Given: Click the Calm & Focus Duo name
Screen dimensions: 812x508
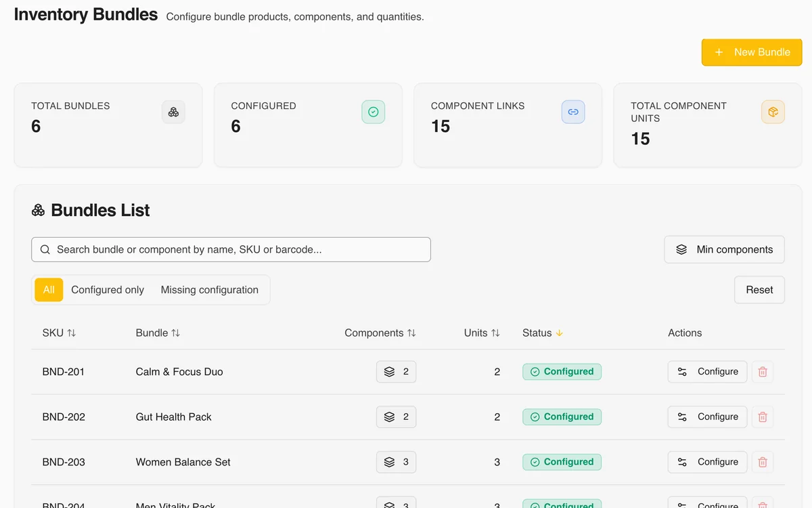Looking at the screenshot, I should tap(179, 372).
